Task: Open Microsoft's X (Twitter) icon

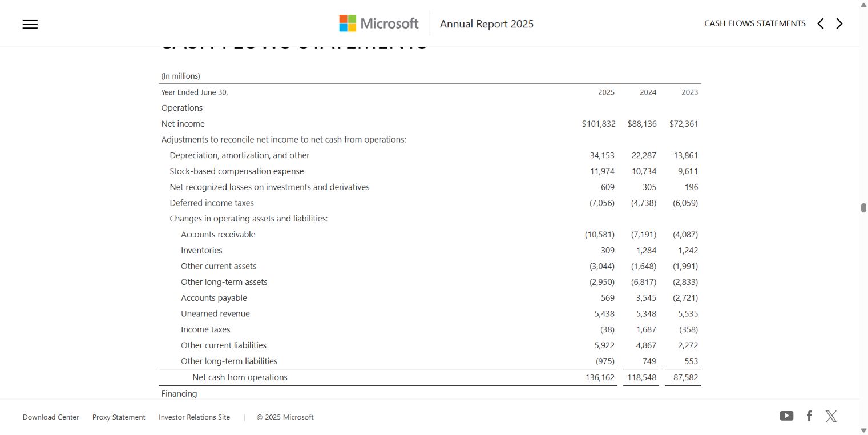Action: pyautogui.click(x=831, y=416)
